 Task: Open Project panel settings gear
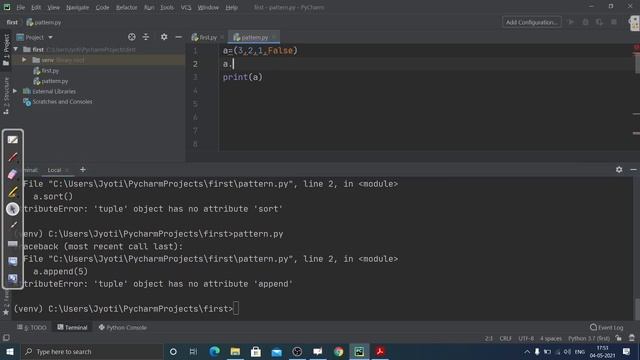coord(164,37)
